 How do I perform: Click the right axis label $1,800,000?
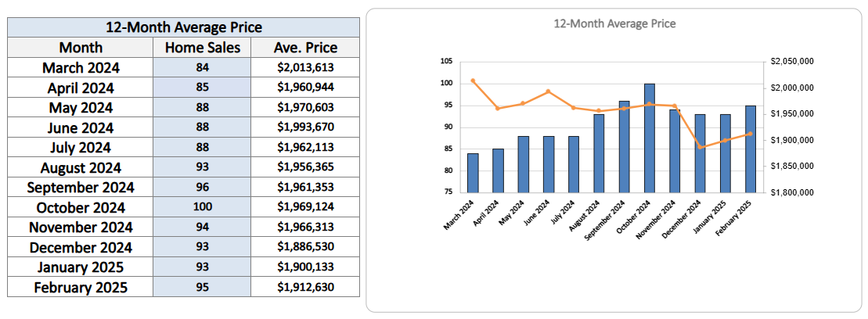point(791,193)
